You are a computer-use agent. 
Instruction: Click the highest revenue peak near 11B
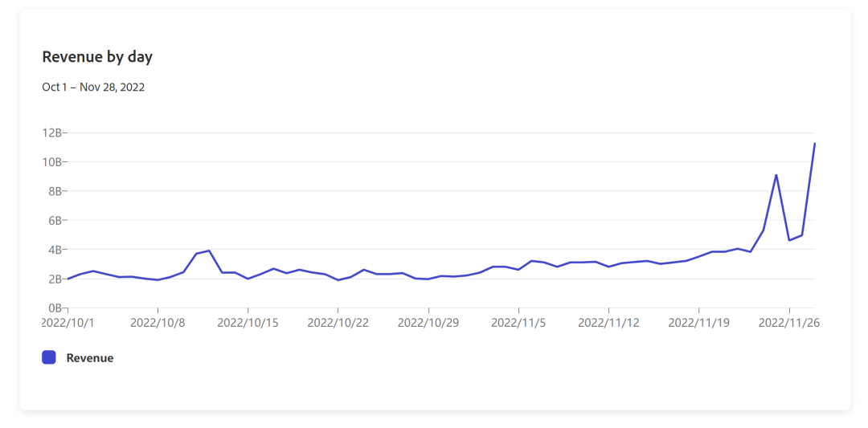pos(815,143)
